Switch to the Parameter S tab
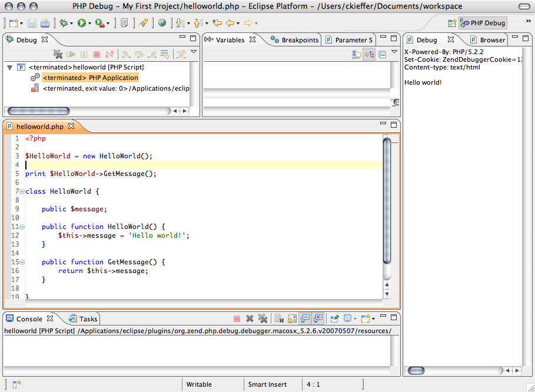 coord(348,40)
